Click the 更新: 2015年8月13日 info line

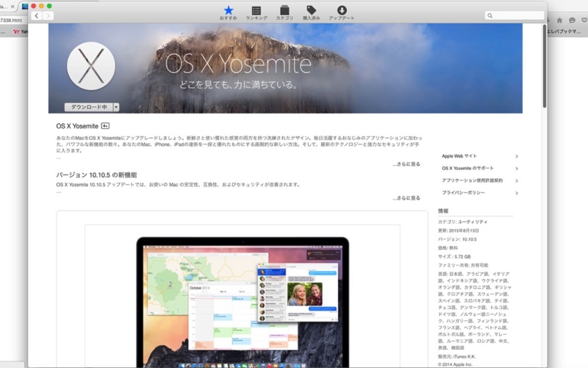458,230
